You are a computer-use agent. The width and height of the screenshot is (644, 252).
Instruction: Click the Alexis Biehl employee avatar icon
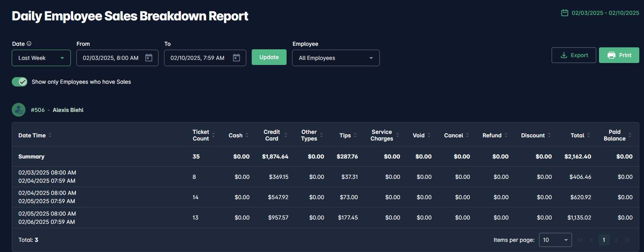tap(19, 110)
